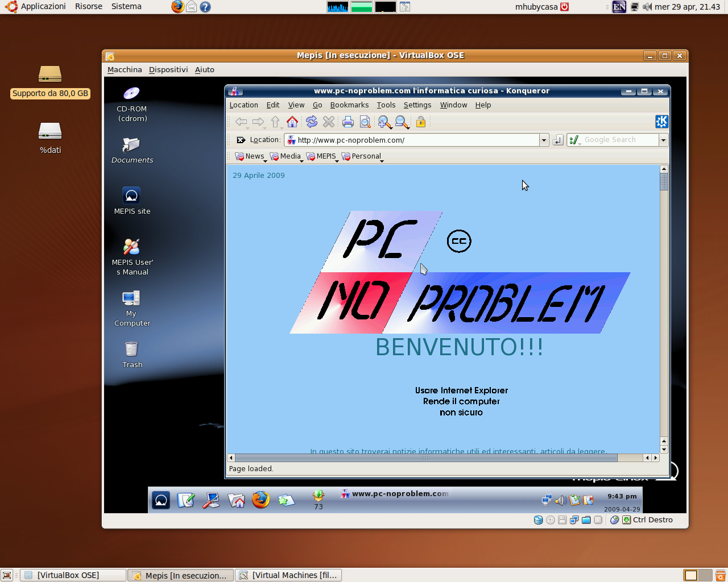Click Zoom Out magnifier icon
Viewport: 728px width, 582px height.
click(402, 122)
